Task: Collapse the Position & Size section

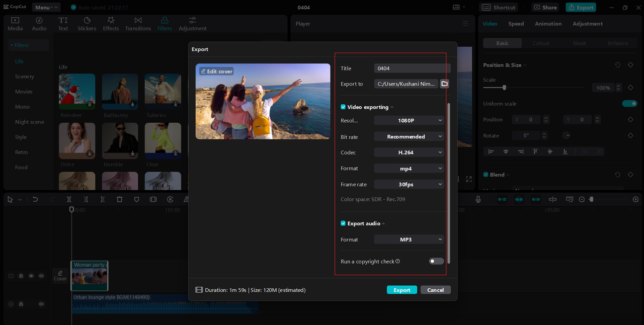Action: pyautogui.click(x=525, y=65)
